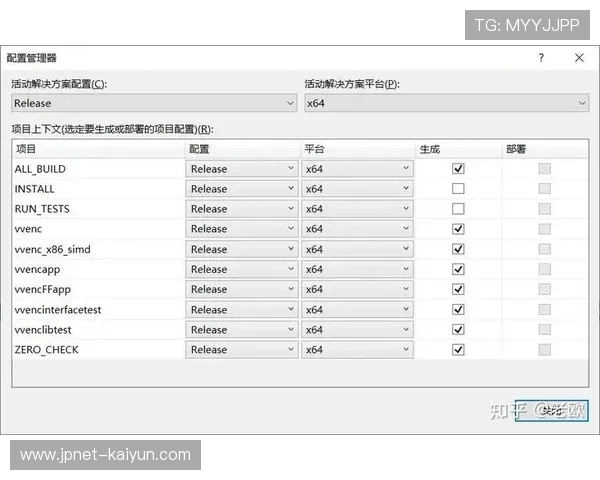Open platform dropdown for vvencapp

click(x=357, y=269)
